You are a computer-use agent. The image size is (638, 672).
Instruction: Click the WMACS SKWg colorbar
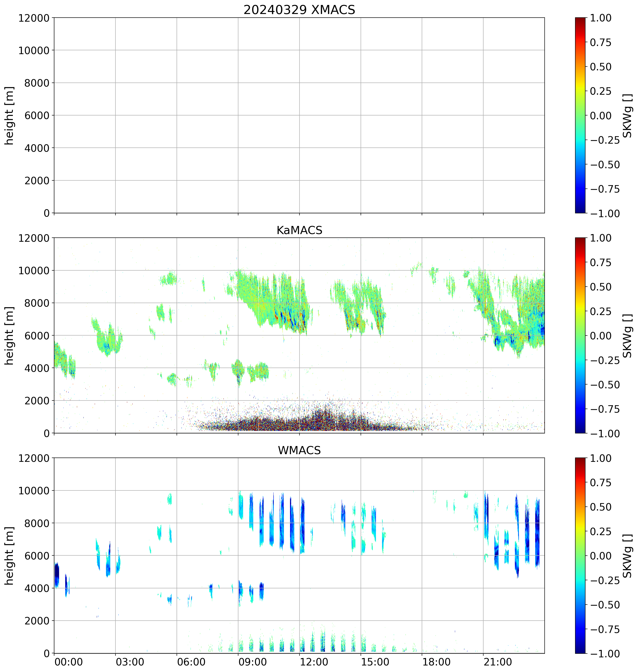580,555
